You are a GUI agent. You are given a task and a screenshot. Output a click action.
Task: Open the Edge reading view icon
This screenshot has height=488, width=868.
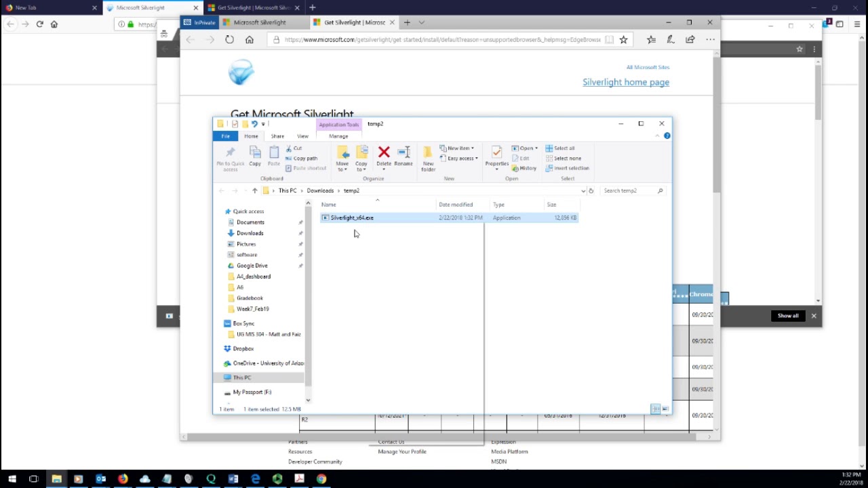(609, 40)
